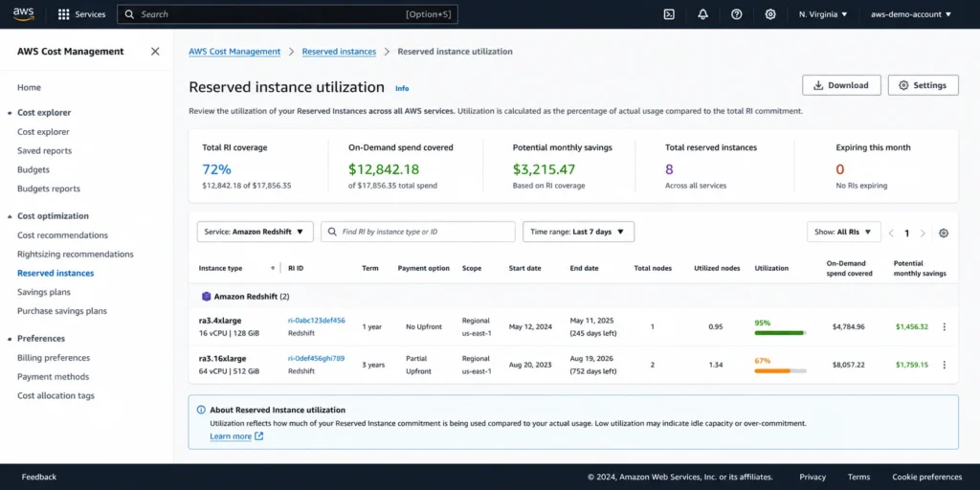Close the AWS Cost Management sidebar
Image resolution: width=980 pixels, height=490 pixels.
tap(155, 52)
